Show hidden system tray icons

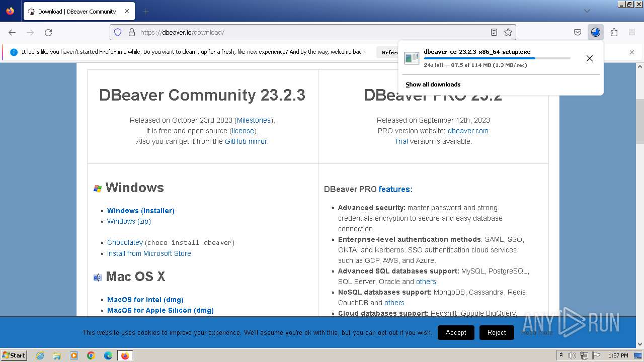pyautogui.click(x=561, y=355)
